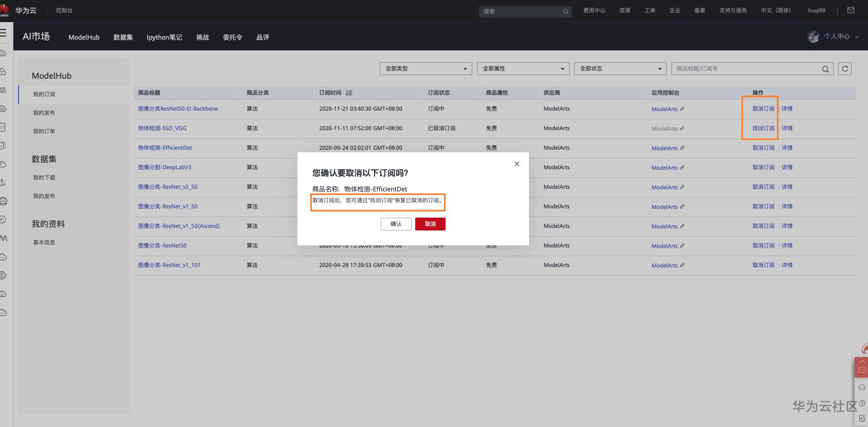
Task: Expand the 全部状态 dropdown
Action: click(x=621, y=69)
